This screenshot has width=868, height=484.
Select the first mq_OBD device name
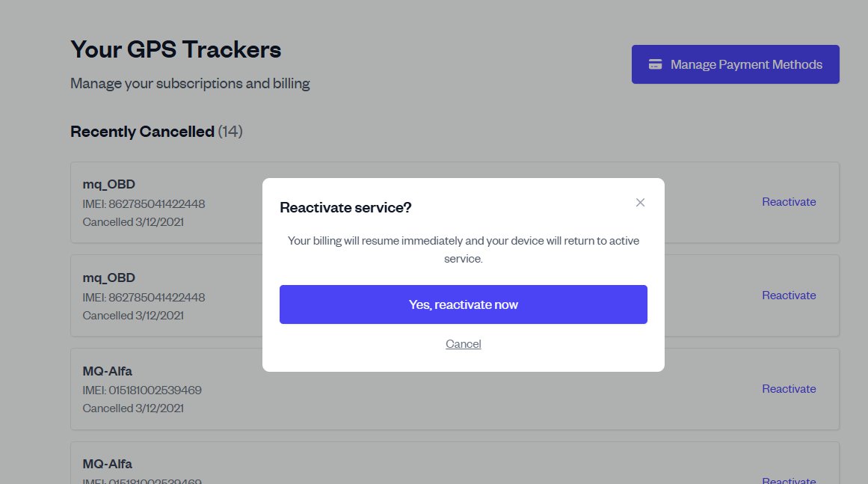[108, 184]
